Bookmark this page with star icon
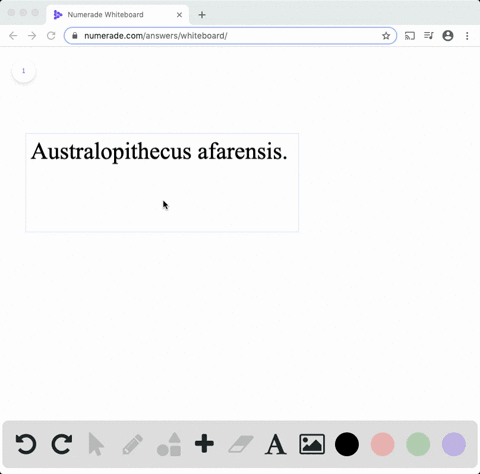The image size is (480, 474). 386,36
